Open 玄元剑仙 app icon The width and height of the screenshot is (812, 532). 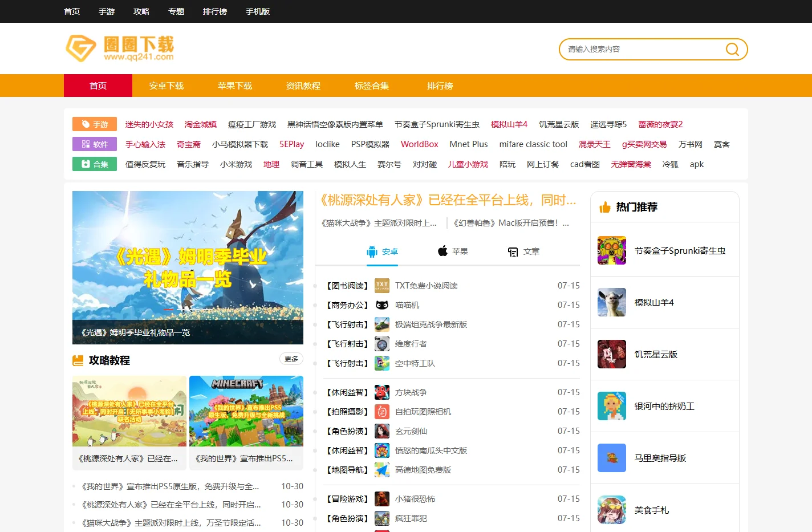pos(382,431)
